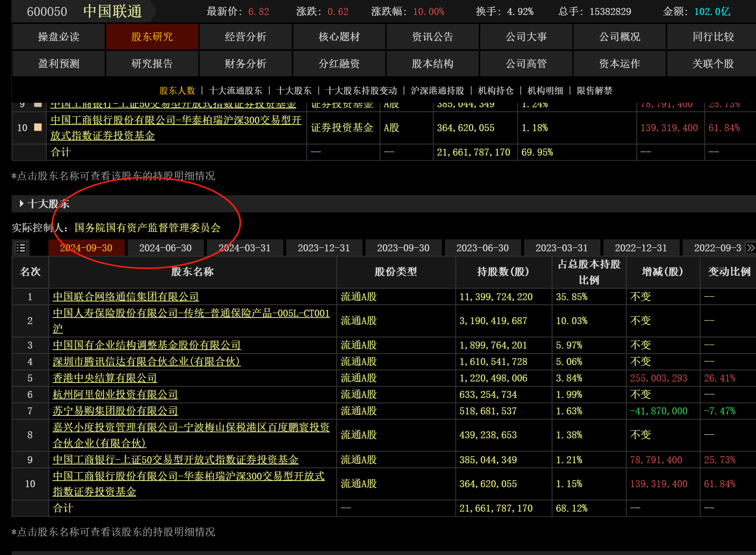Jump to 十大股东 subsection link
Screen dimensions: 756x555
point(294,91)
